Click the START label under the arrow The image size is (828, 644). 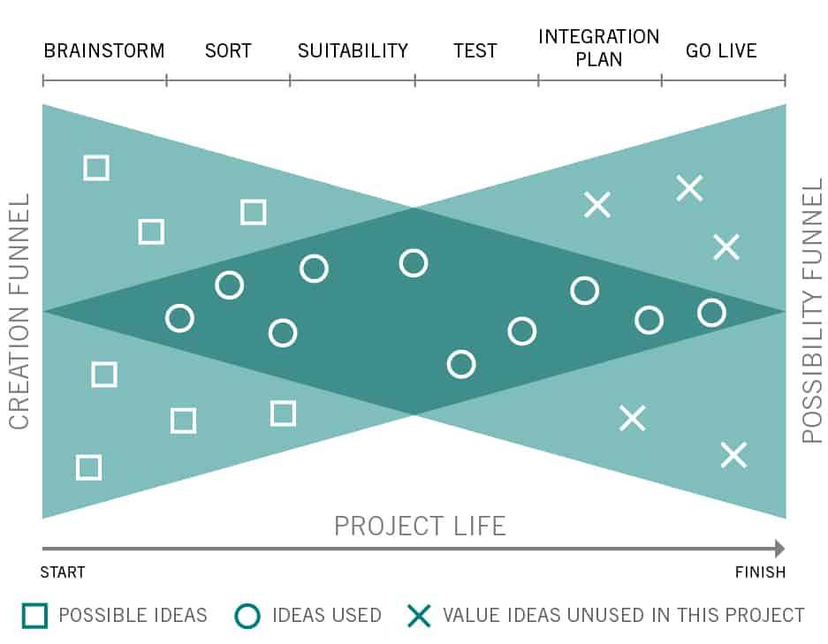tap(63, 572)
